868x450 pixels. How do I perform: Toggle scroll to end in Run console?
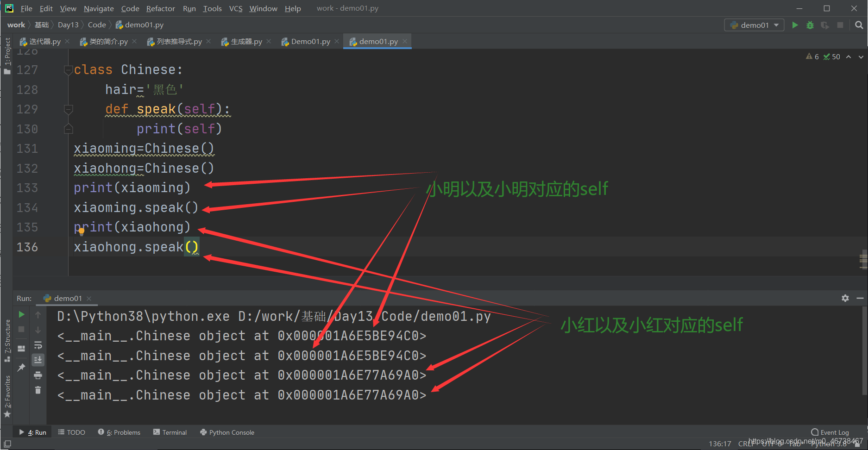[x=38, y=360]
